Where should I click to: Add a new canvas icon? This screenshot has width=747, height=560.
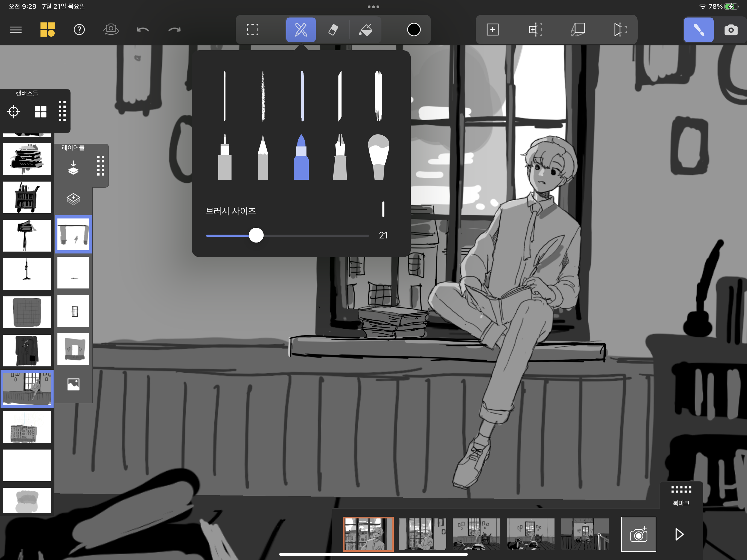pyautogui.click(x=492, y=30)
